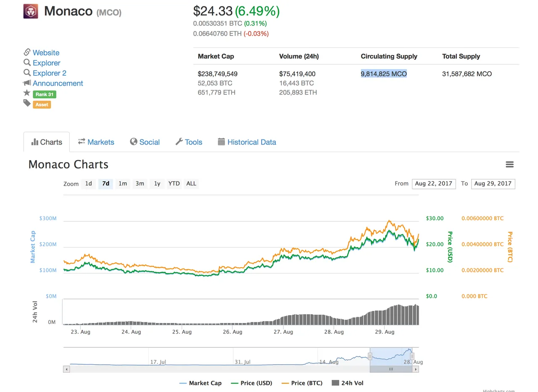Open the Historical Data tab
This screenshot has width=538, height=392.
[247, 142]
